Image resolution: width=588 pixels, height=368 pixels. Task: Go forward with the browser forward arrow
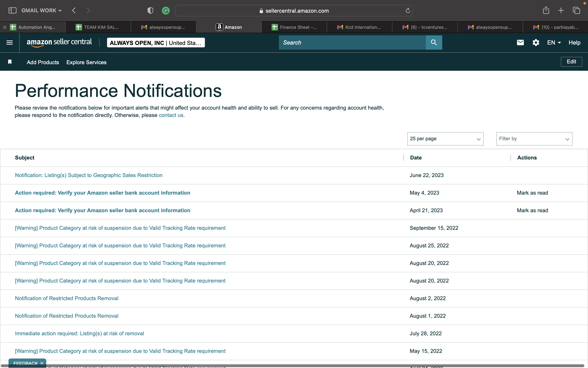[88, 10]
